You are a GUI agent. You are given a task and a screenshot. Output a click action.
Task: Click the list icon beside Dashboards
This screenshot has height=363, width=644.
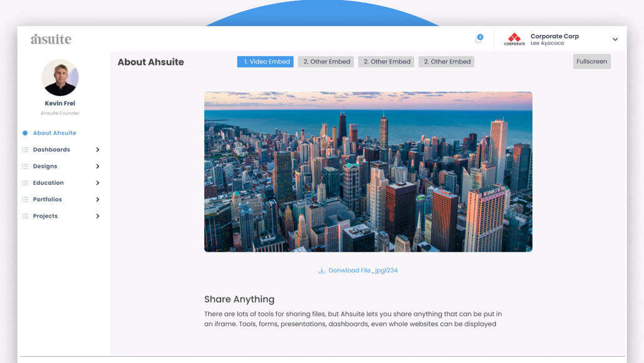tap(24, 149)
